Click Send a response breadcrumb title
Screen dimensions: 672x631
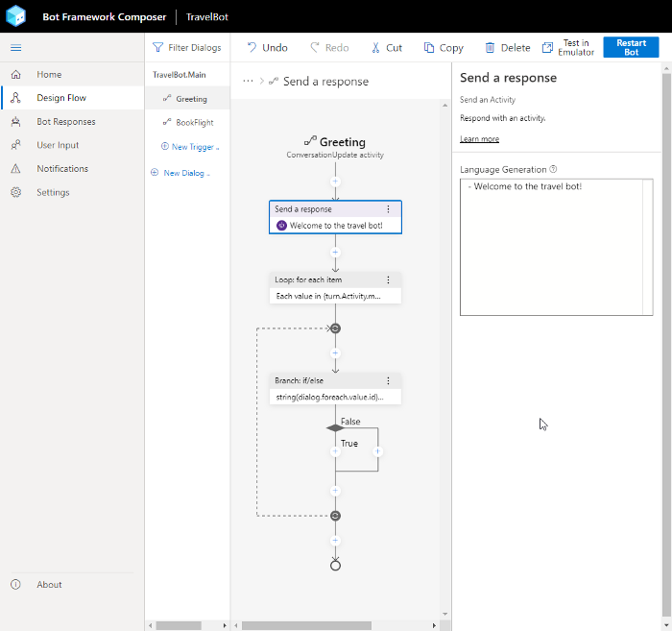point(325,81)
